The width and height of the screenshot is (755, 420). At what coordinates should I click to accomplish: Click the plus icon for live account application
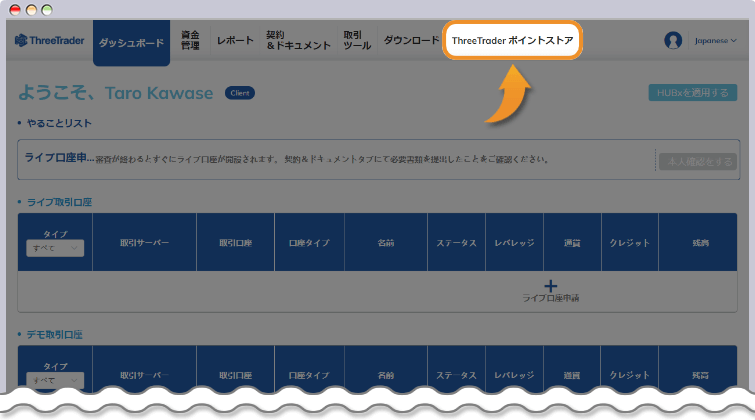click(550, 286)
